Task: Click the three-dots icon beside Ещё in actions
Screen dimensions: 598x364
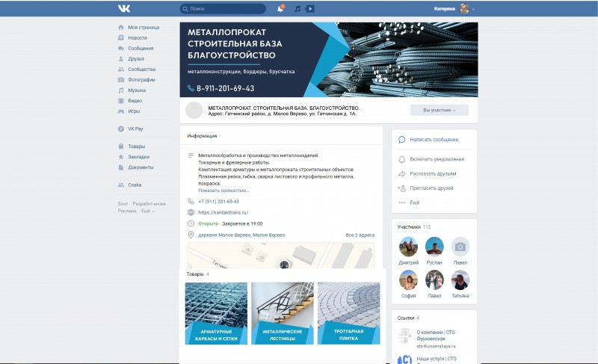Action: (401, 203)
